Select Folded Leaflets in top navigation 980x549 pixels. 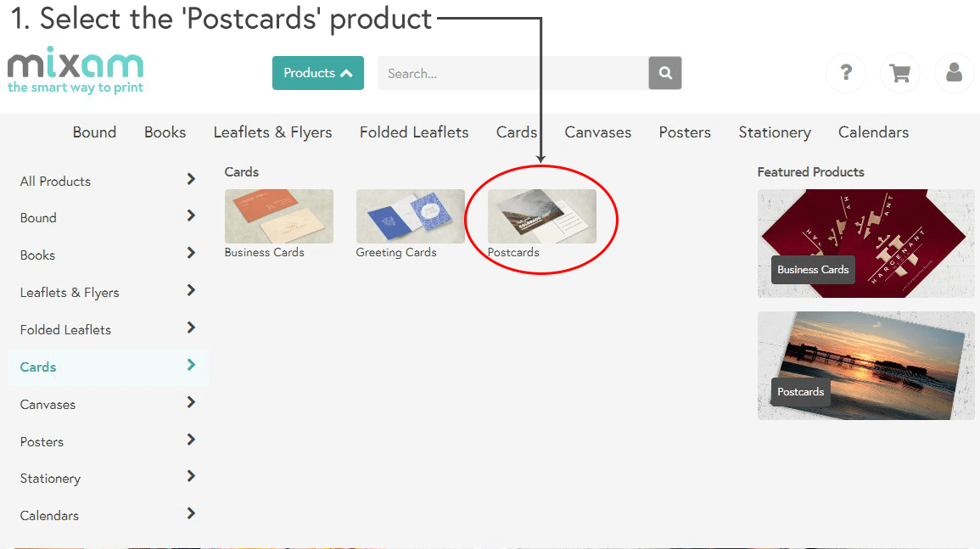(413, 132)
